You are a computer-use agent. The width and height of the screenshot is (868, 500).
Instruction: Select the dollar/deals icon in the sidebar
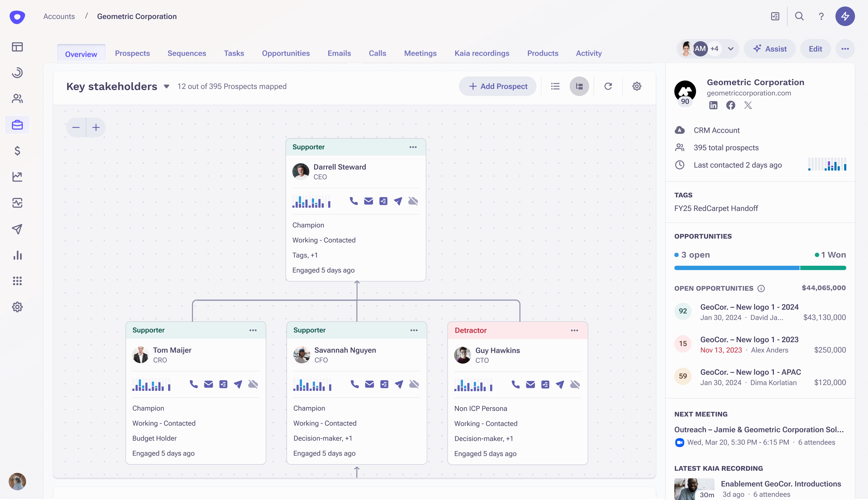coord(17,150)
